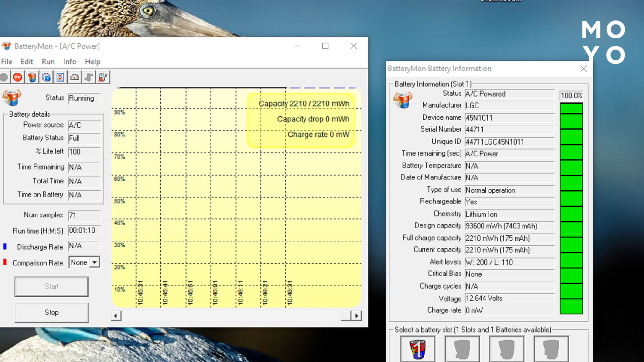Image resolution: width=644 pixels, height=362 pixels.
Task: Open the File menu
Action: 7,62
